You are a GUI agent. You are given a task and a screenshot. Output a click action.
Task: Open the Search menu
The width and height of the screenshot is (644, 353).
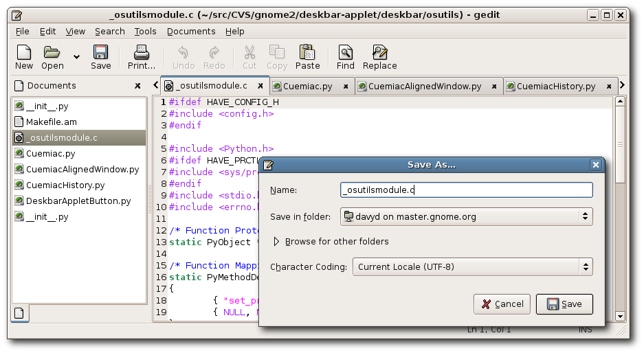coord(110,32)
